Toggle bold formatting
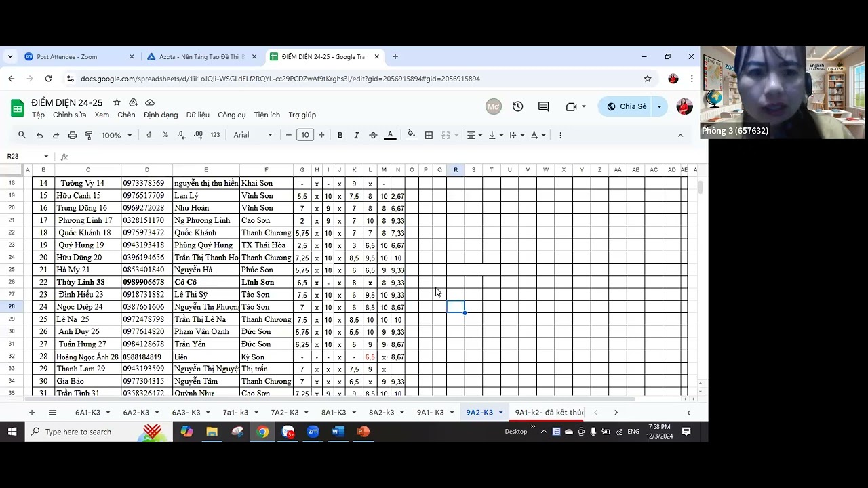 [340, 135]
